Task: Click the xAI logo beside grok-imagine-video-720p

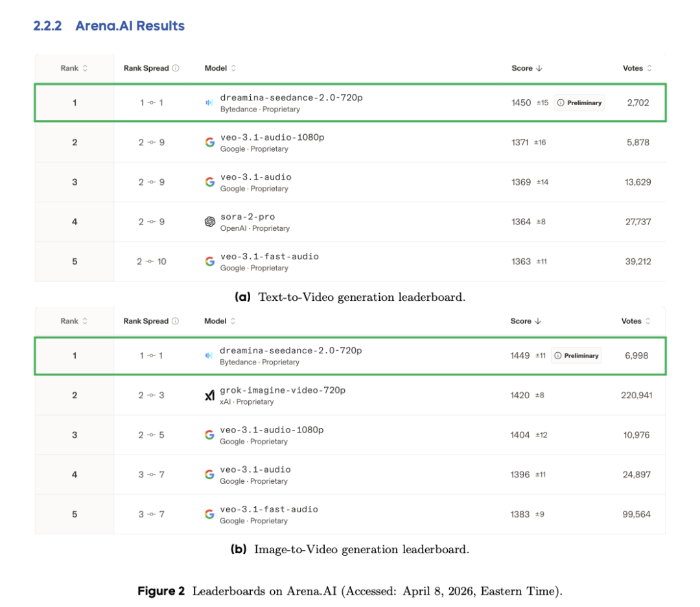Action: (209, 396)
